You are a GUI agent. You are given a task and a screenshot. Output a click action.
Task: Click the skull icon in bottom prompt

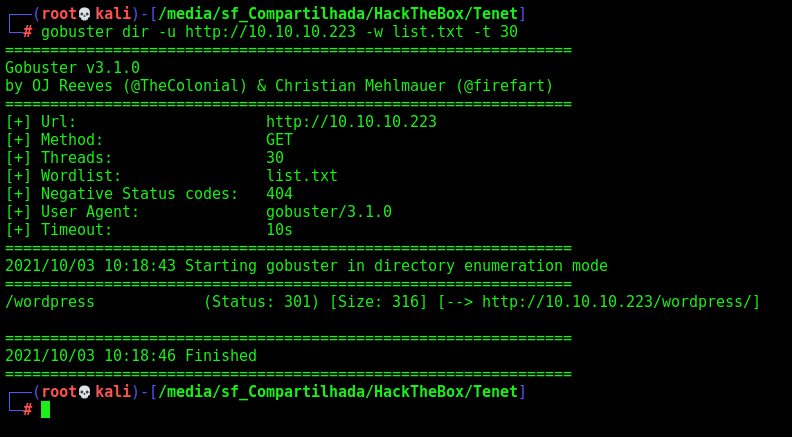(x=85, y=392)
